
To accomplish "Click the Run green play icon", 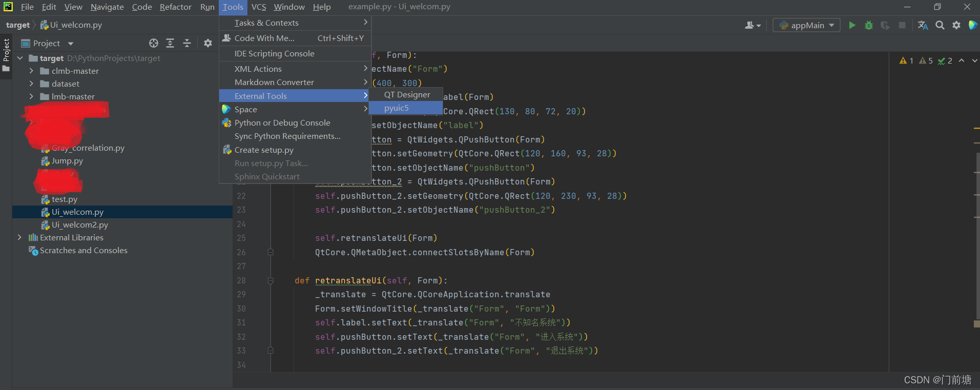I will [x=852, y=25].
